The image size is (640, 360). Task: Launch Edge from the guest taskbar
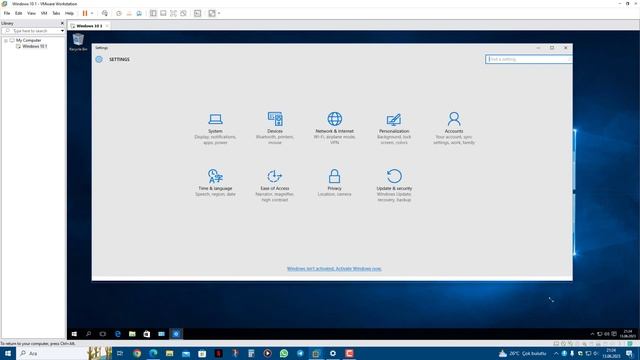point(118,334)
